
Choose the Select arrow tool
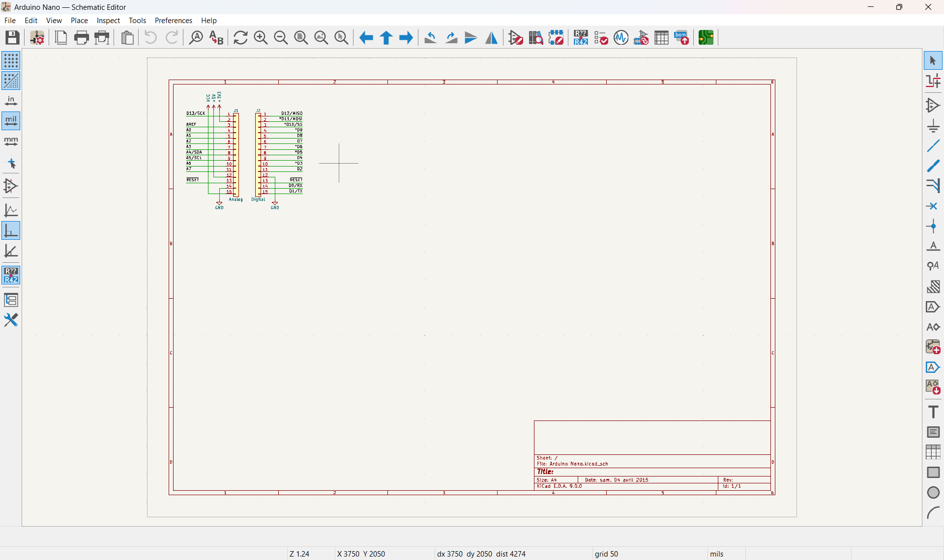933,61
